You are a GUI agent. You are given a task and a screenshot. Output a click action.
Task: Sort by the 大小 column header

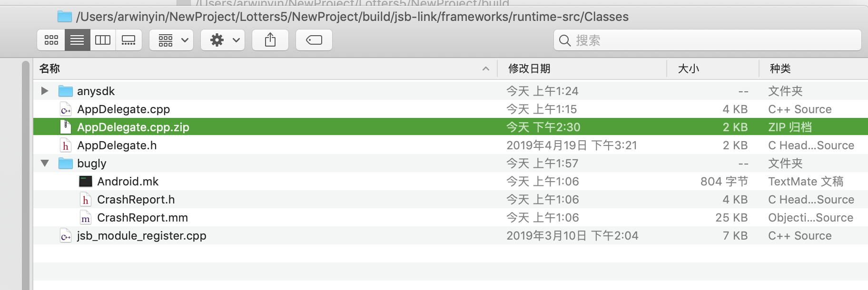[688, 69]
